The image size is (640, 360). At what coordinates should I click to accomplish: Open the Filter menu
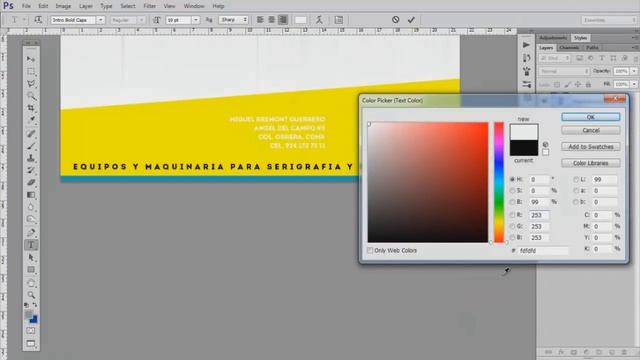tap(149, 6)
